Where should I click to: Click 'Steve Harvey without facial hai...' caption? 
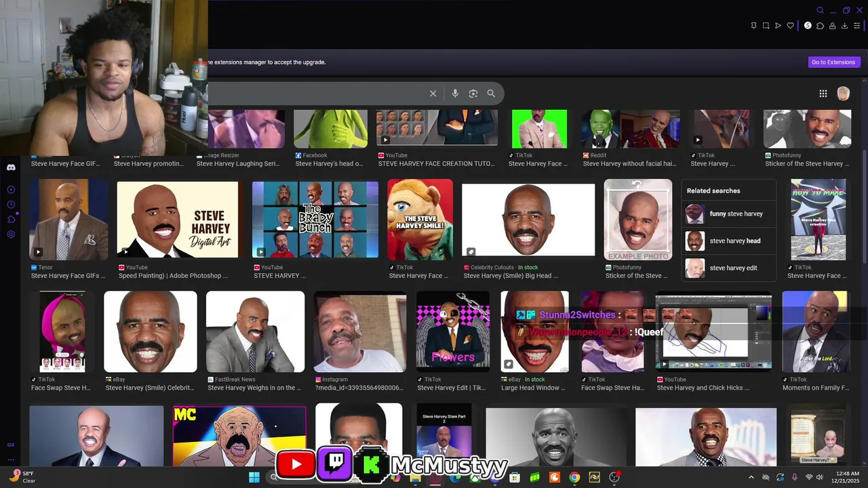629,163
